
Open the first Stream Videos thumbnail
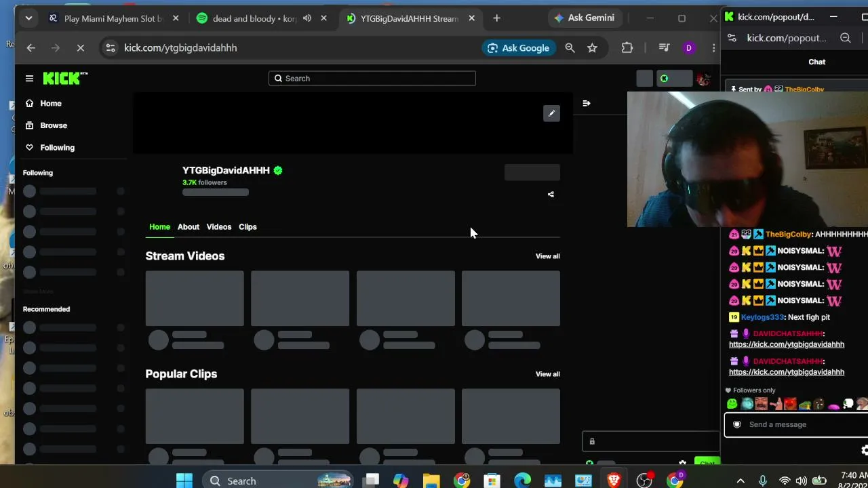[195, 298]
